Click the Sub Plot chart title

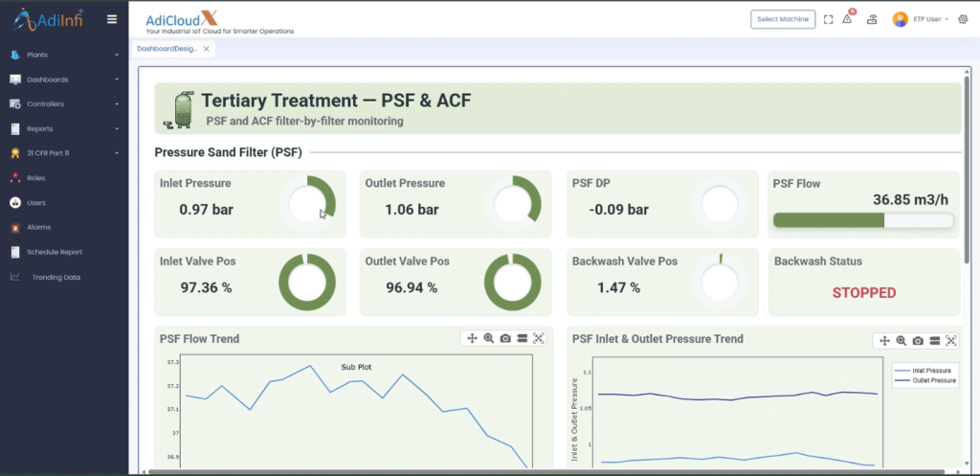tap(356, 367)
